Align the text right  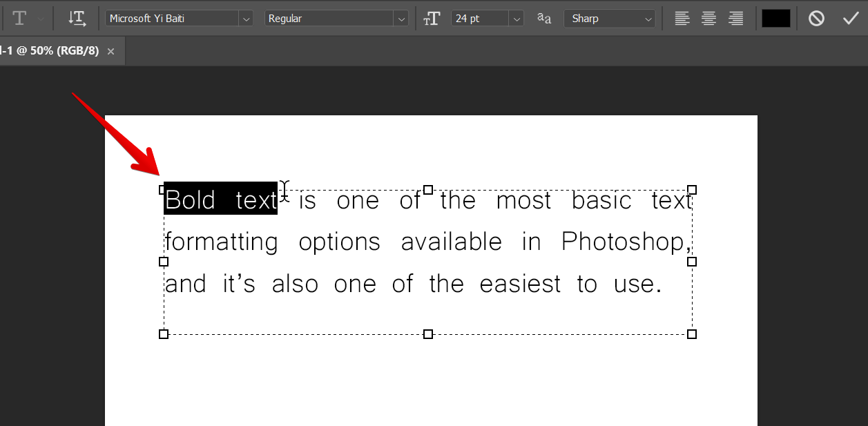735,18
